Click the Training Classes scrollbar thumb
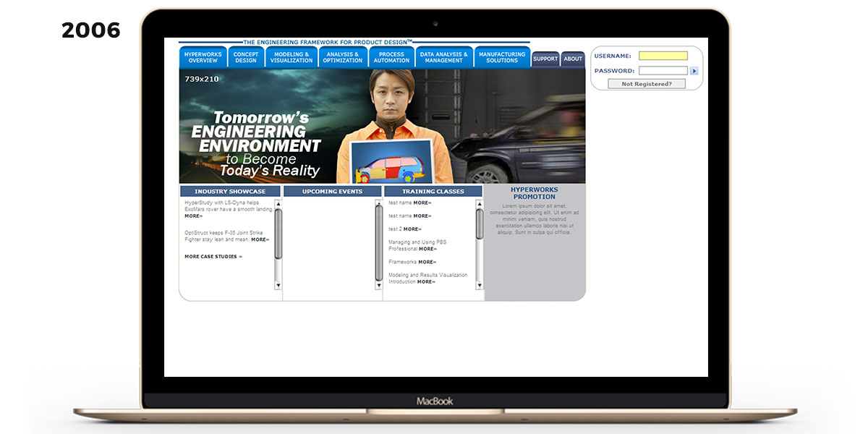The image size is (868, 434). (x=479, y=224)
